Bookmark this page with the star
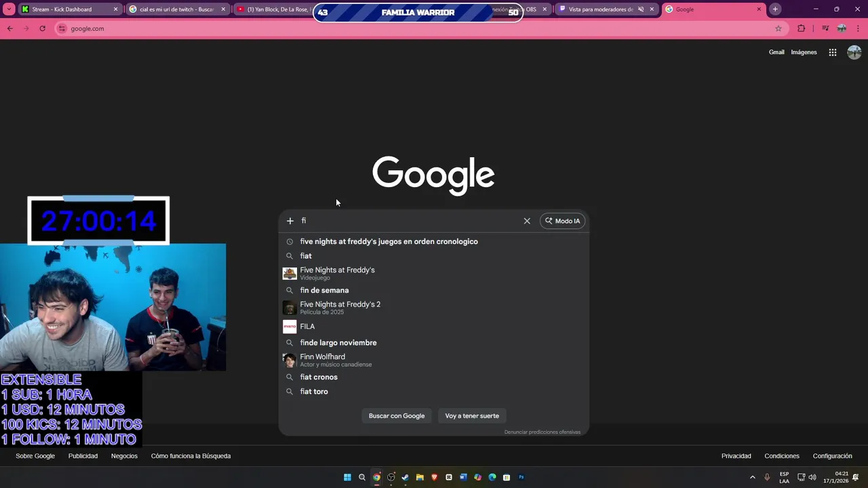The height and width of the screenshot is (488, 868). point(778,28)
